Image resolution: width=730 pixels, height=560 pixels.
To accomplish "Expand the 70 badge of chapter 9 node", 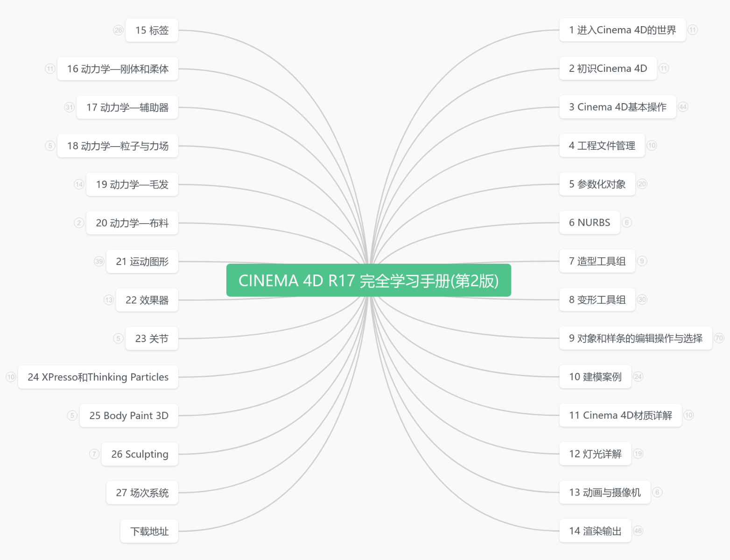I will pos(719,338).
